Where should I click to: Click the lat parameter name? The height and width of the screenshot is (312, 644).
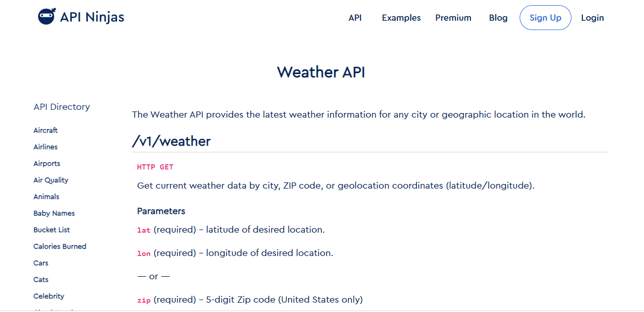pyautogui.click(x=144, y=230)
